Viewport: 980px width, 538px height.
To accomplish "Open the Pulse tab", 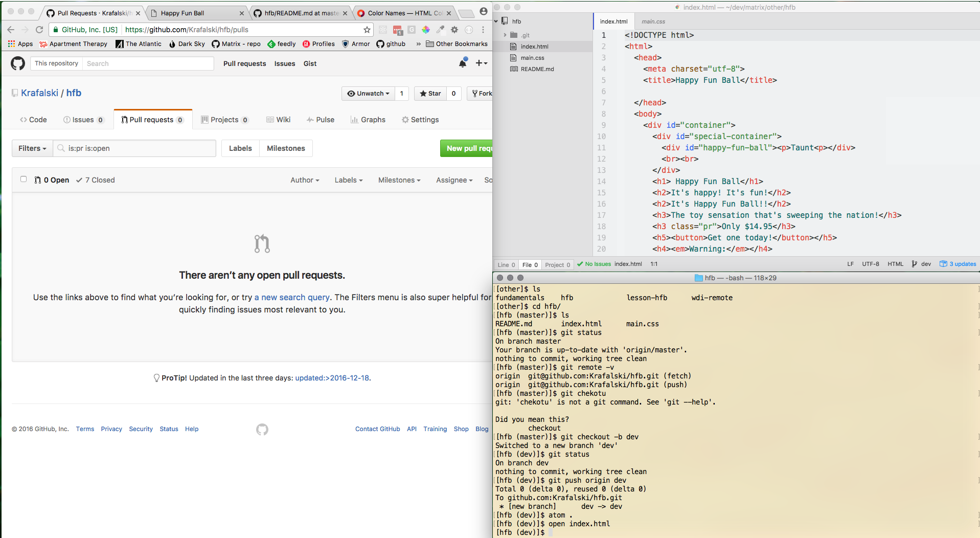I will coord(320,120).
